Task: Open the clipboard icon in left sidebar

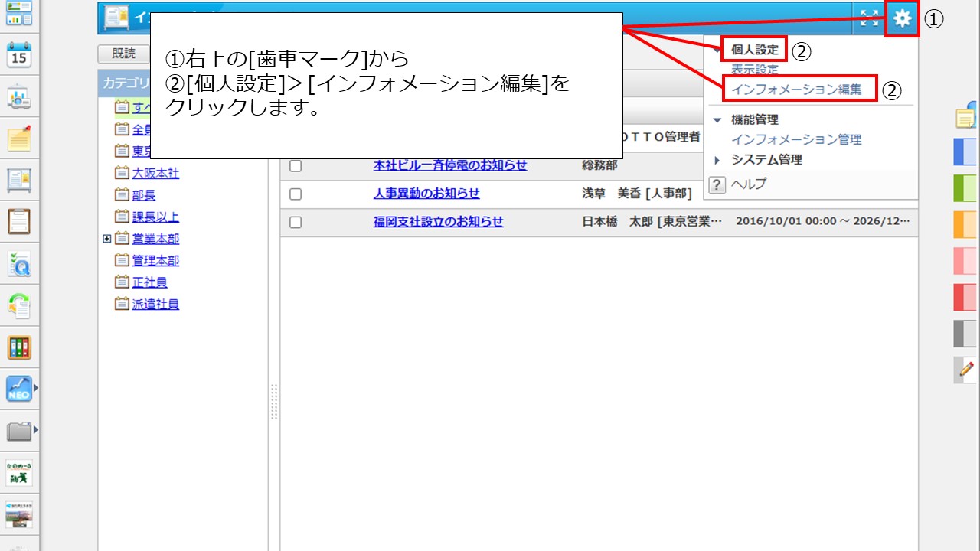Action: point(18,221)
